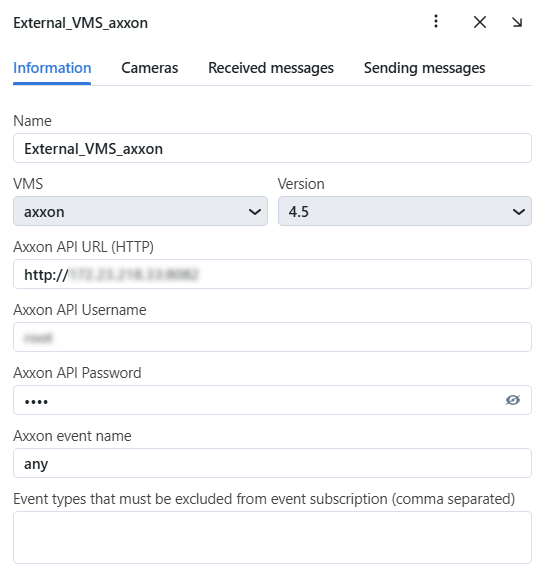
Task: Click the Version dropdown chevron arrow
Action: pyautogui.click(x=519, y=212)
